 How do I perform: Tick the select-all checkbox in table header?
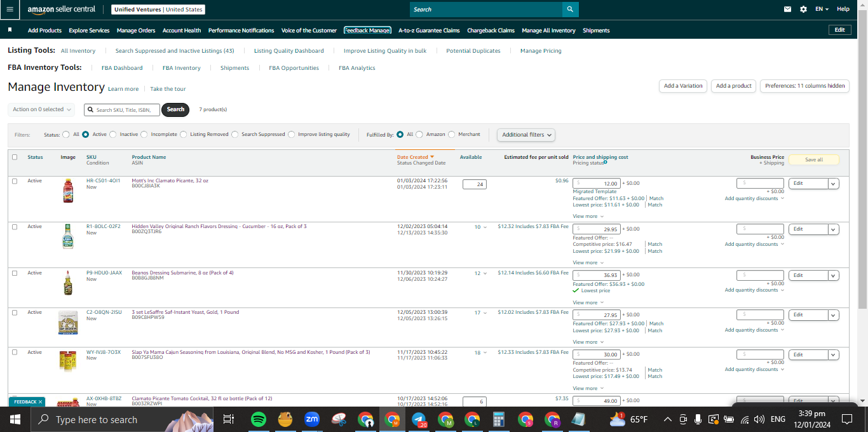pyautogui.click(x=15, y=157)
